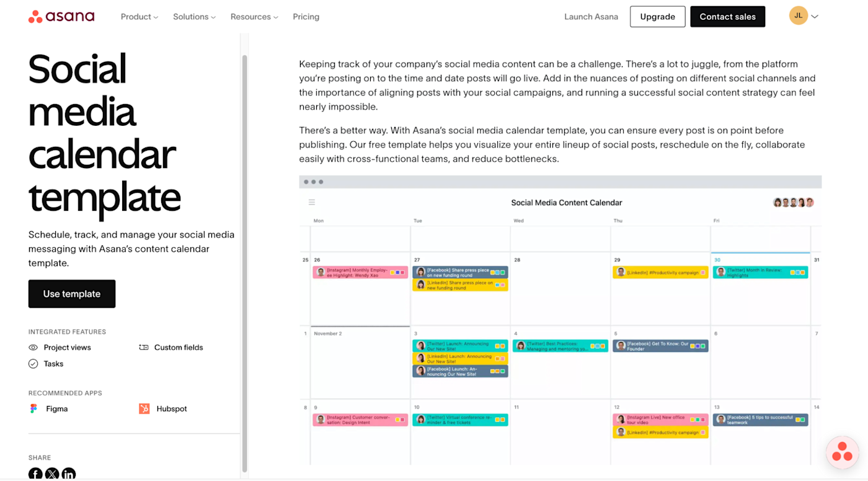The image size is (868, 481).
Task: Click the Project views eye icon
Action: pyautogui.click(x=33, y=348)
